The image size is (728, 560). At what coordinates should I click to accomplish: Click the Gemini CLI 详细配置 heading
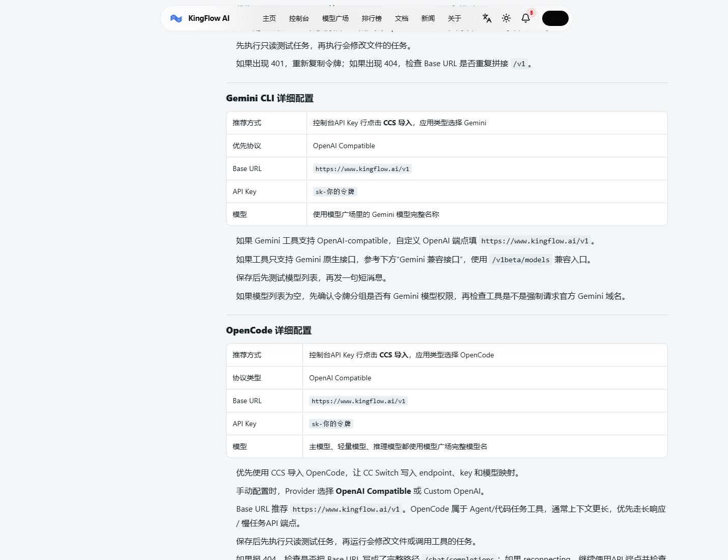[270, 98]
